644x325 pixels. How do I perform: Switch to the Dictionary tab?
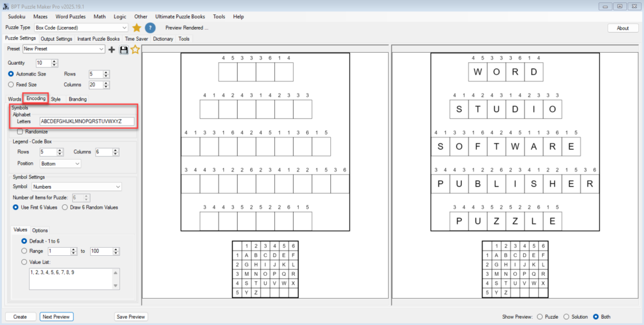pyautogui.click(x=163, y=39)
